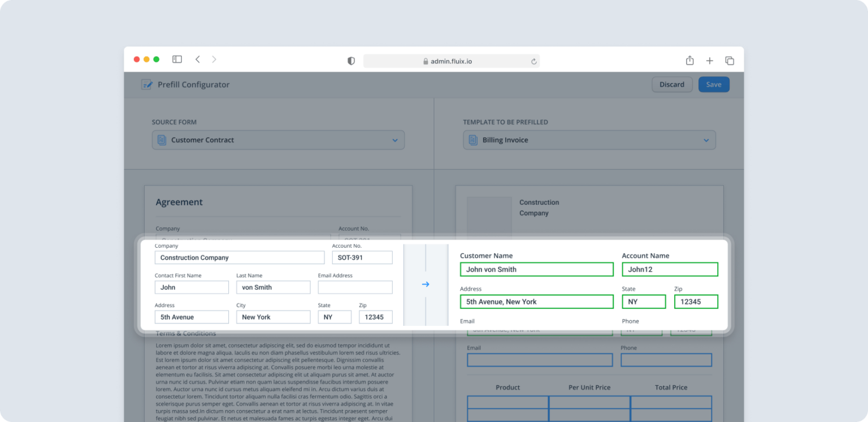The width and height of the screenshot is (868, 422).
Task: Click the Billing Invoice document icon
Action: (473, 140)
